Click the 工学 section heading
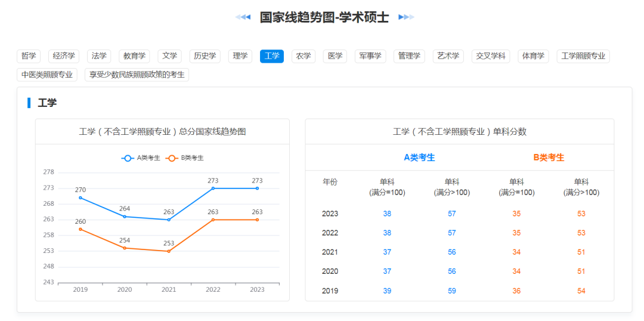 [47, 103]
